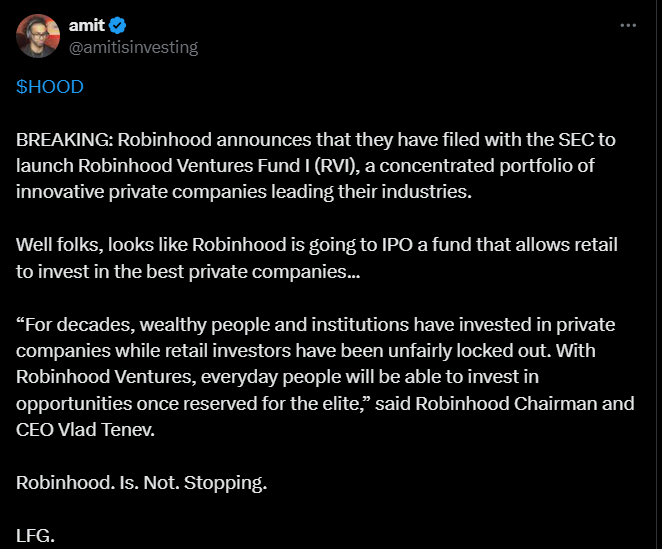
Task: Click the display name "amit"
Action: (86, 25)
